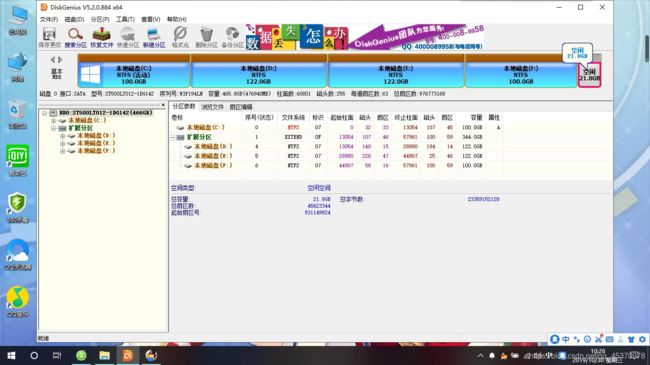650x365 pixels.
Task: Close the left disk tree panel
Action: [x=163, y=105]
